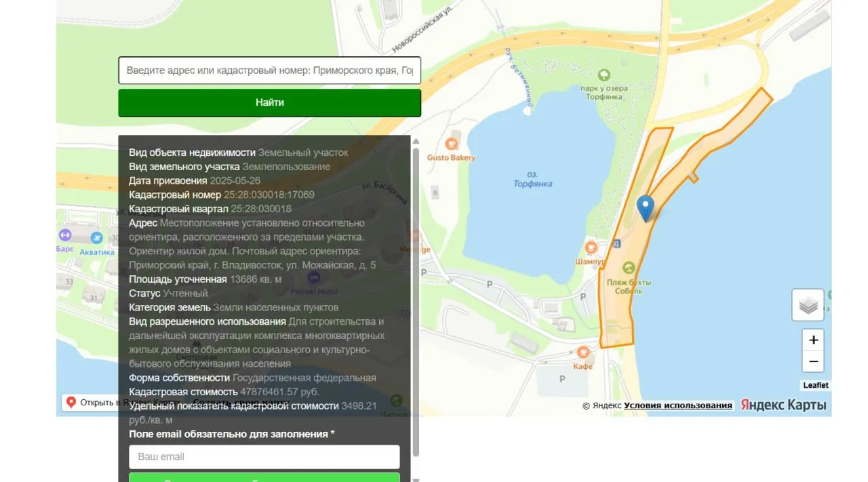The image size is (868, 482).
Task: Click the status value Учтенный
Action: pos(185,294)
